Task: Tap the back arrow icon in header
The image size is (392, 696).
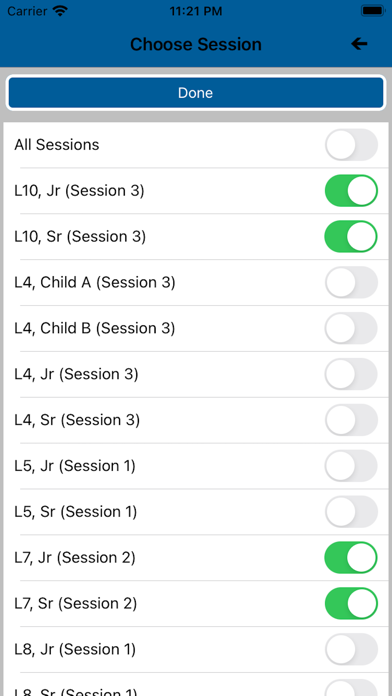Action: [359, 44]
